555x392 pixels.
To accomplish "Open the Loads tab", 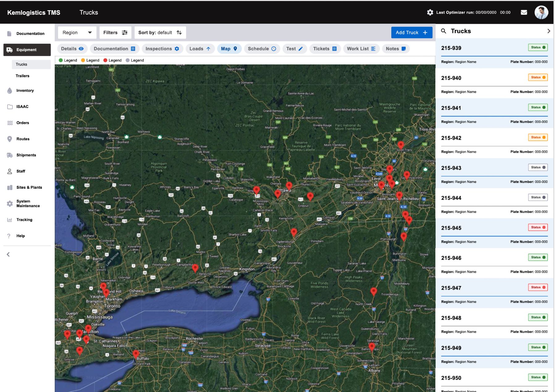I will pos(200,49).
